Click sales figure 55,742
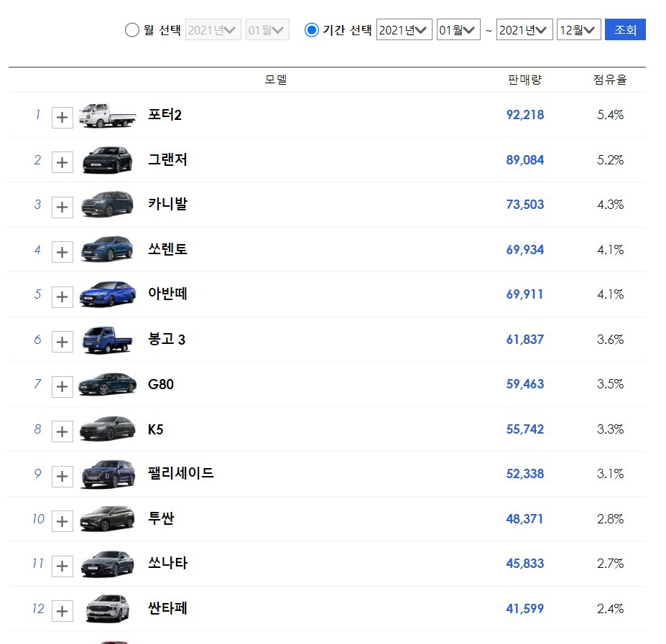This screenshot has width=666, height=644. 525,429
